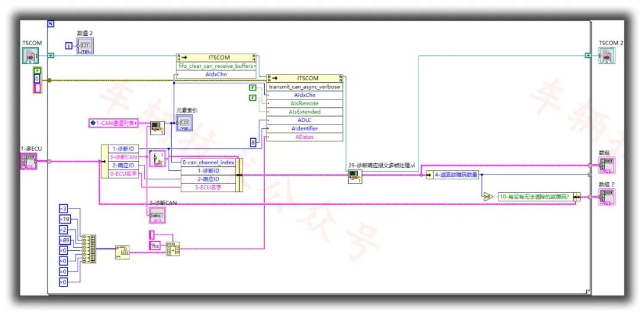The width and height of the screenshot is (644, 315).
Task: Click the left shift register terminal
Action: [x=51, y=55]
